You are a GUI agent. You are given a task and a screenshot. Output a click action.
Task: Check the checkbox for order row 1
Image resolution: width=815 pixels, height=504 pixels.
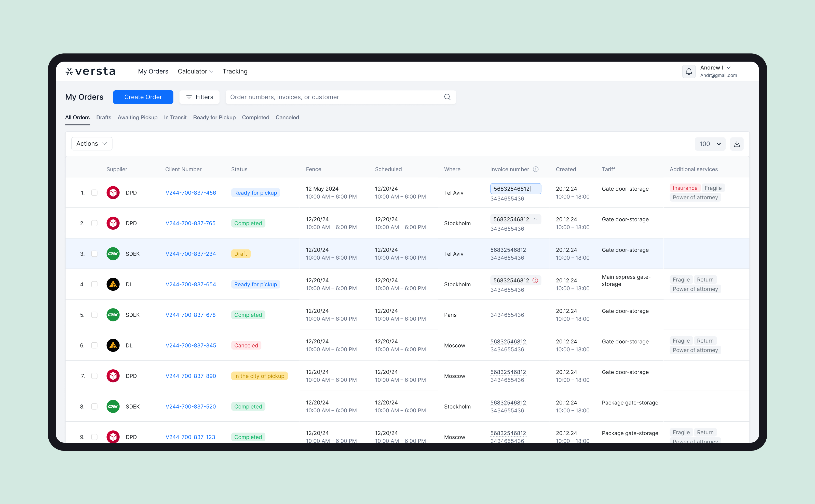click(94, 193)
